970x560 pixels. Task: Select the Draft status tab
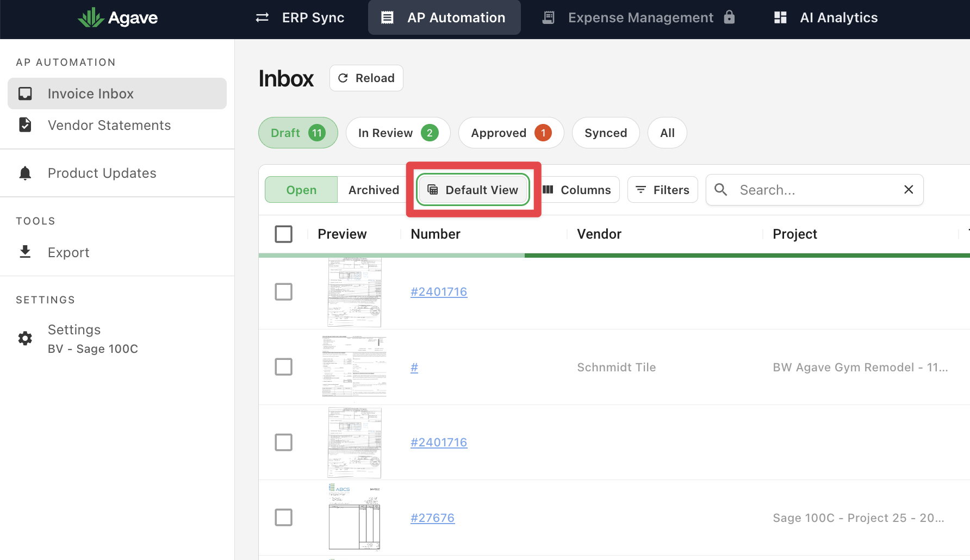[x=298, y=133]
